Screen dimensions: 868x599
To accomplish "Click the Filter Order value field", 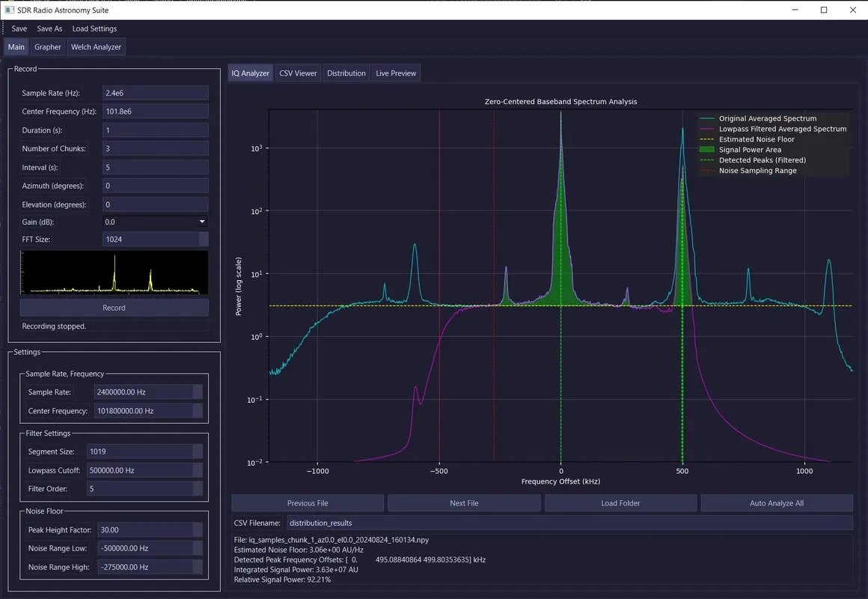I will point(139,489).
